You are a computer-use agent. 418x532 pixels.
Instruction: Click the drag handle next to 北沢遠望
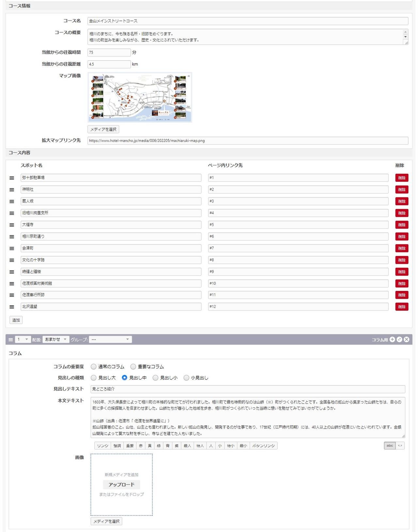(x=12, y=307)
